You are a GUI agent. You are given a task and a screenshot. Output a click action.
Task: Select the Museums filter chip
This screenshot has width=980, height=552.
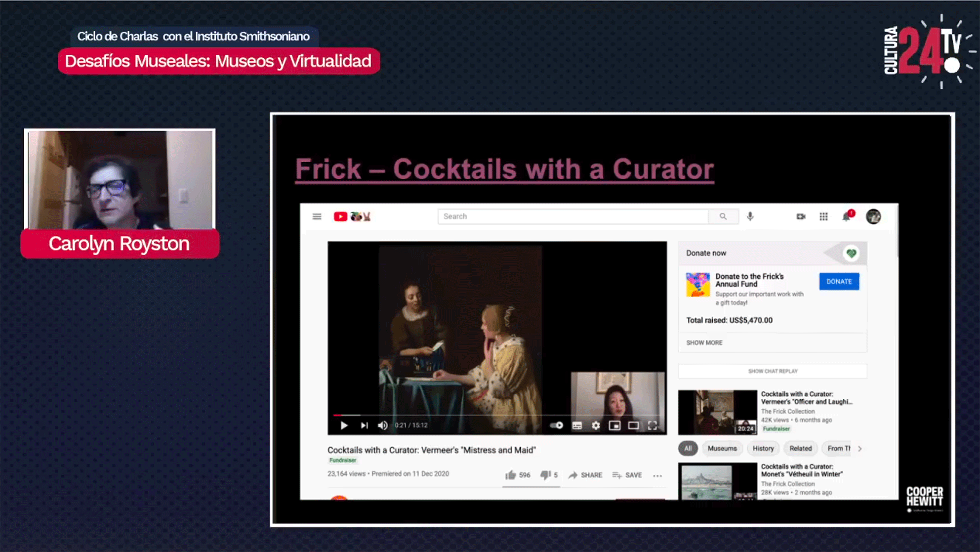[722, 448]
